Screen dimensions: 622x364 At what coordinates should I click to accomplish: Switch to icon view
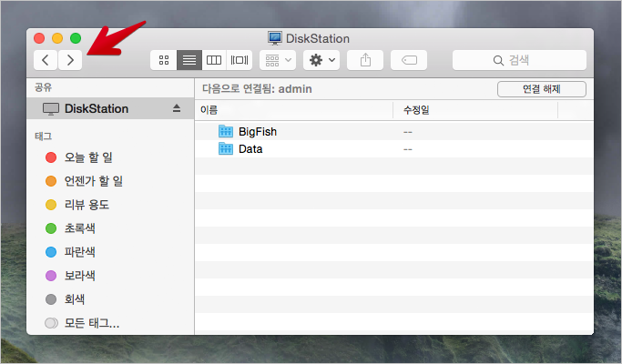click(164, 60)
